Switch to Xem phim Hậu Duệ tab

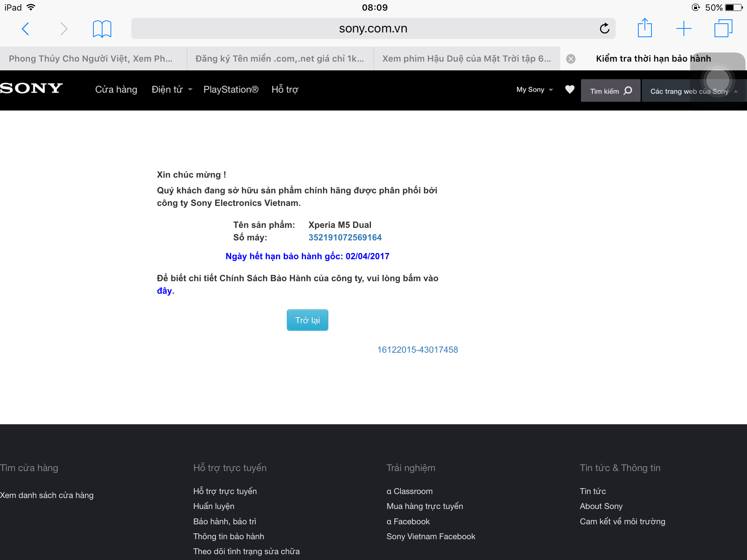pos(467,59)
